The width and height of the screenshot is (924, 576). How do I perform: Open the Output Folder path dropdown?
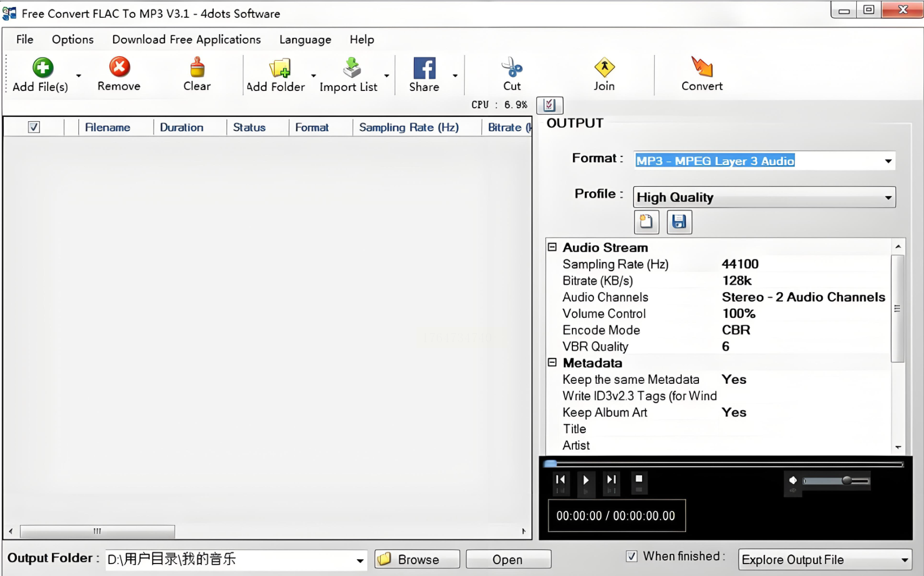pos(360,561)
